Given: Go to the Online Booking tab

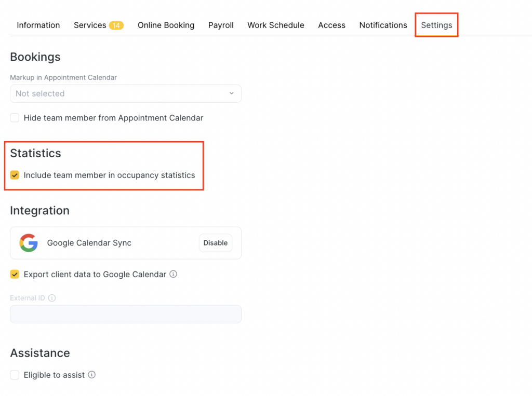Looking at the screenshot, I should click(x=166, y=25).
